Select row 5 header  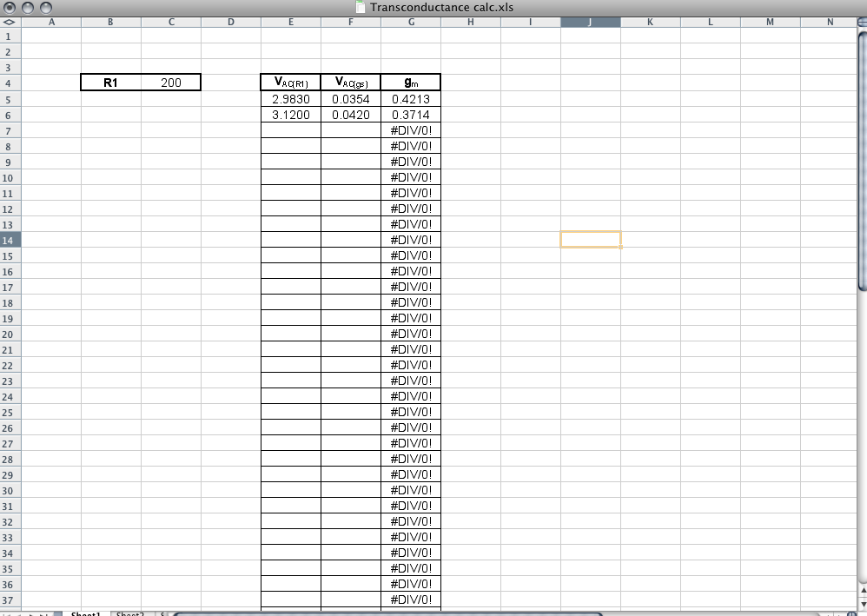pyautogui.click(x=10, y=99)
